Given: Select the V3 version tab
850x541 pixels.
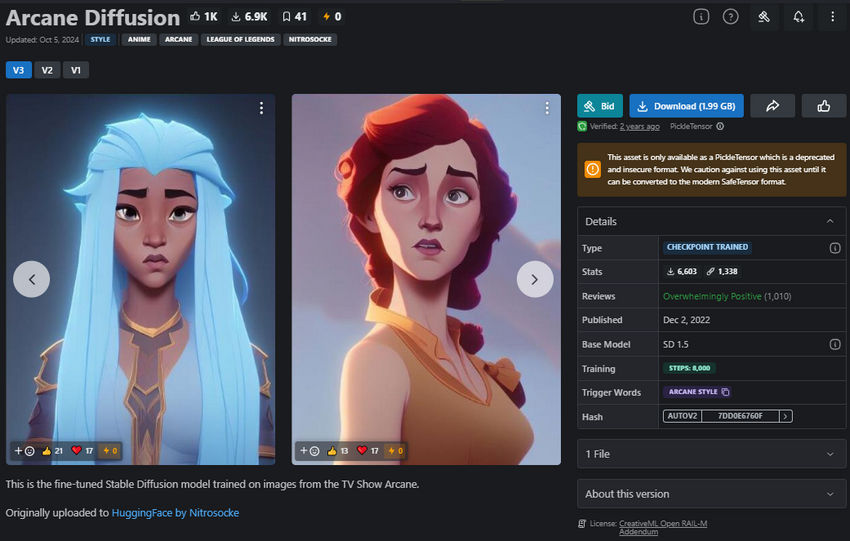Looking at the screenshot, I should 18,70.
